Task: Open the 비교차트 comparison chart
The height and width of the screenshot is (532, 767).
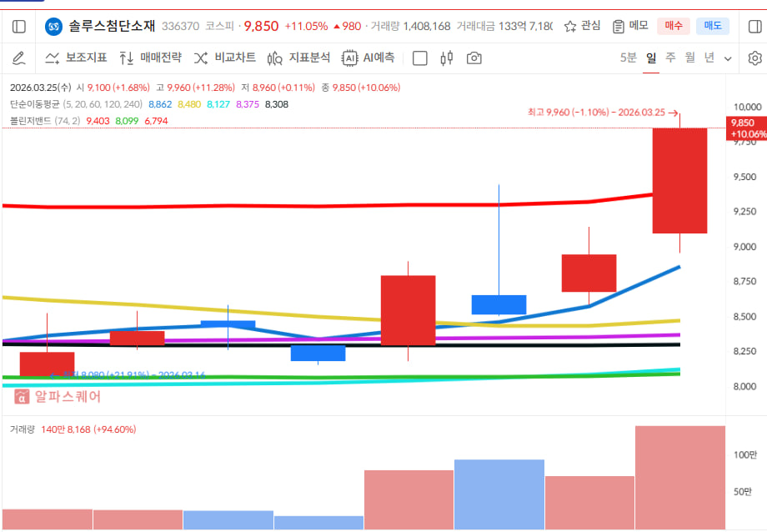Action: (224, 58)
